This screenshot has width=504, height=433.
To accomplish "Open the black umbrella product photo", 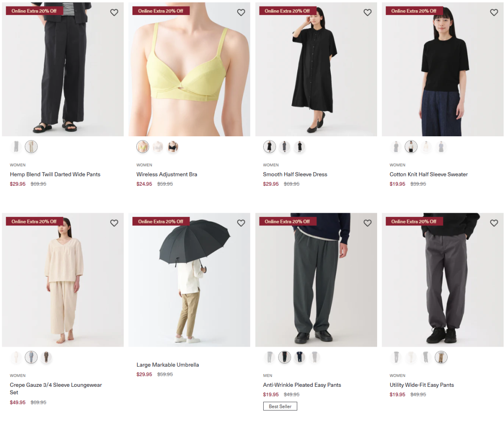I will click(189, 279).
